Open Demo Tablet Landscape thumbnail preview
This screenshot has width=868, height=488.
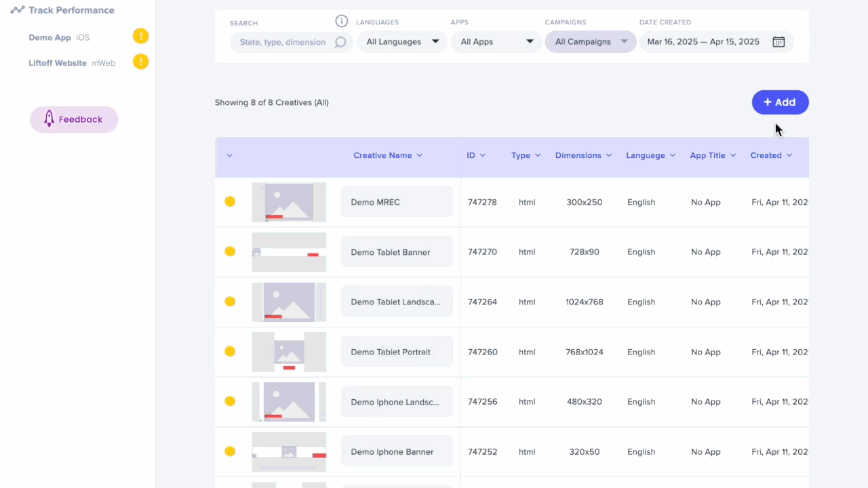click(x=289, y=302)
